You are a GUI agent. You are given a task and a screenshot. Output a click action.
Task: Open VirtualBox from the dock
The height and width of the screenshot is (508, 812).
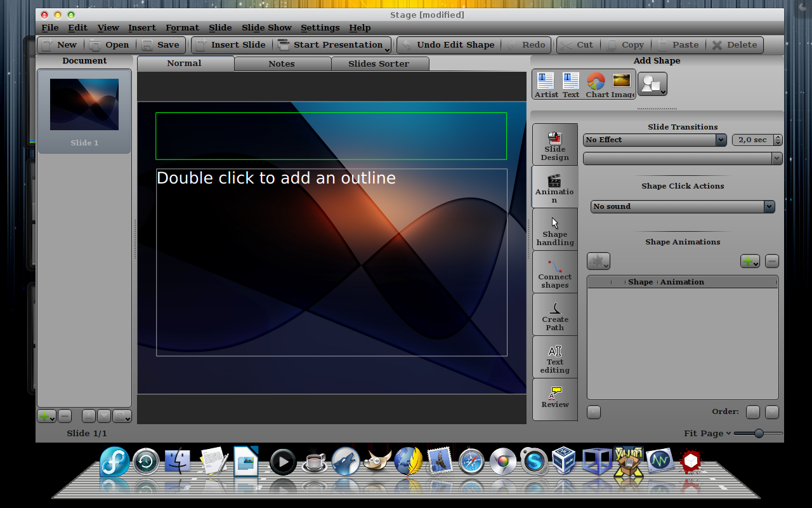(x=564, y=462)
